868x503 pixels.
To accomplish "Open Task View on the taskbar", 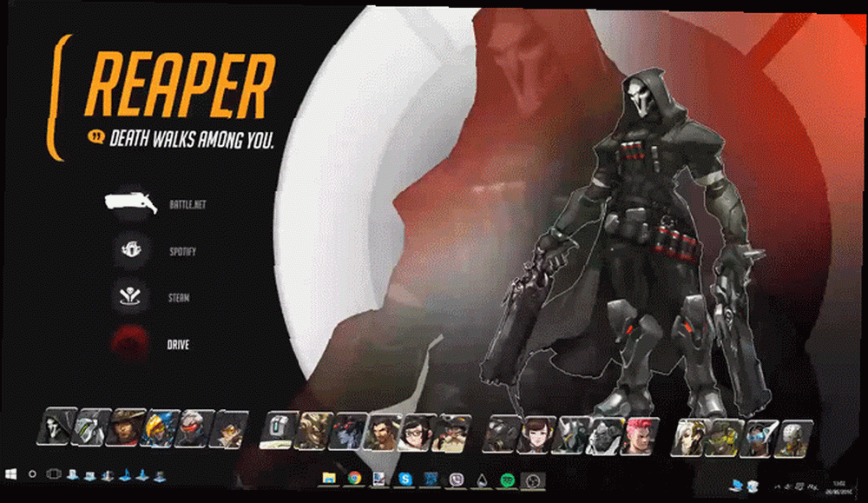I will click(53, 473).
